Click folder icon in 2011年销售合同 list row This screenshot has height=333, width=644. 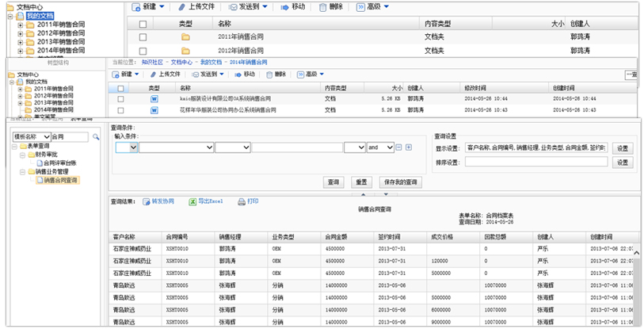[x=185, y=37]
